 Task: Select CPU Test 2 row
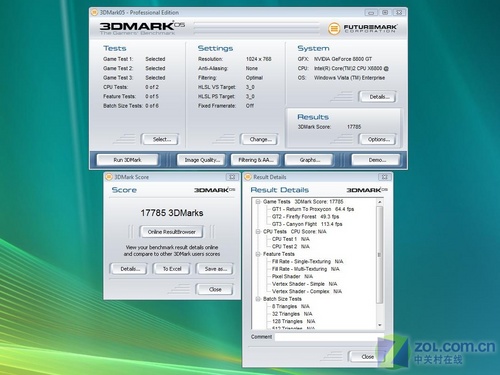[291, 247]
